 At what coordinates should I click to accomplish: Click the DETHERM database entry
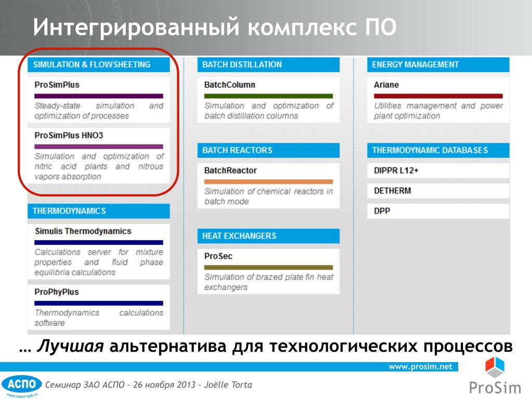pos(438,191)
